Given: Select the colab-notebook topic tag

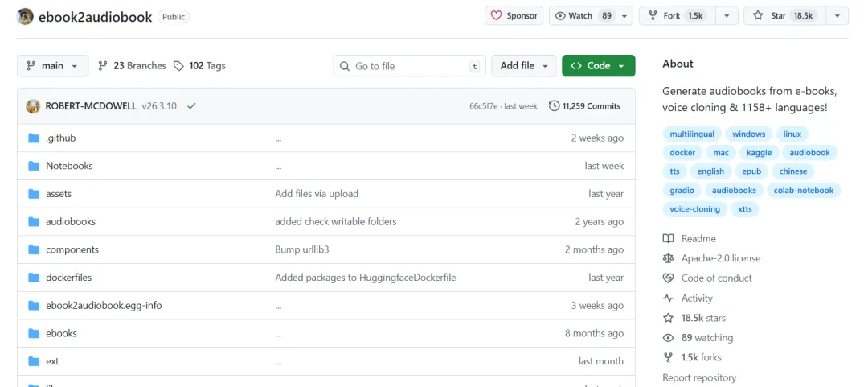Looking at the screenshot, I should (x=804, y=190).
